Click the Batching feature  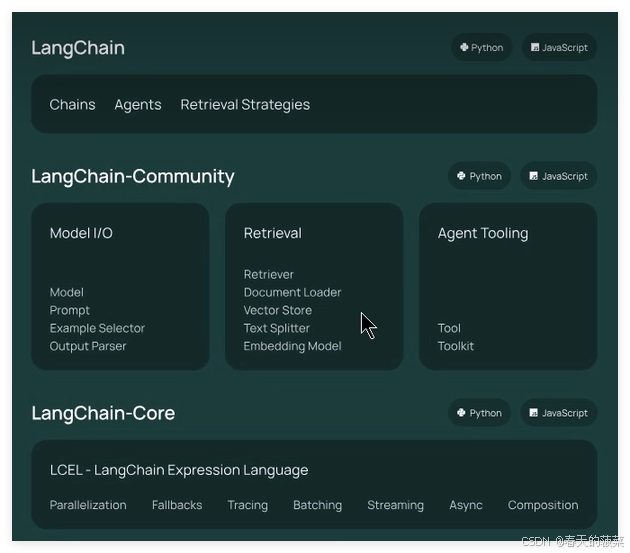[x=317, y=505]
